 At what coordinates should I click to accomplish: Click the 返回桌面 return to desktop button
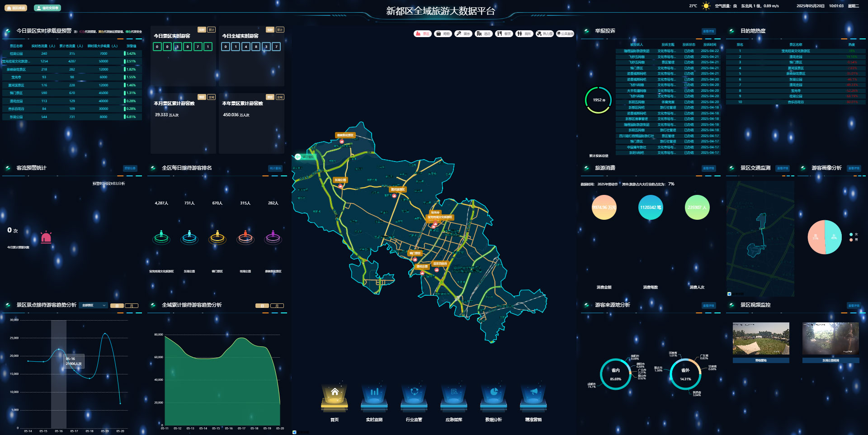click(16, 8)
